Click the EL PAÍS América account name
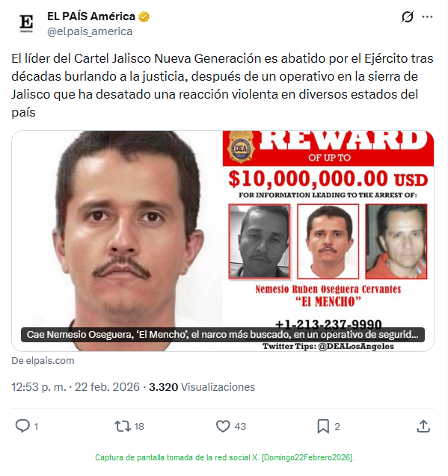Image resolution: width=448 pixels, height=476 pixels. point(91,16)
